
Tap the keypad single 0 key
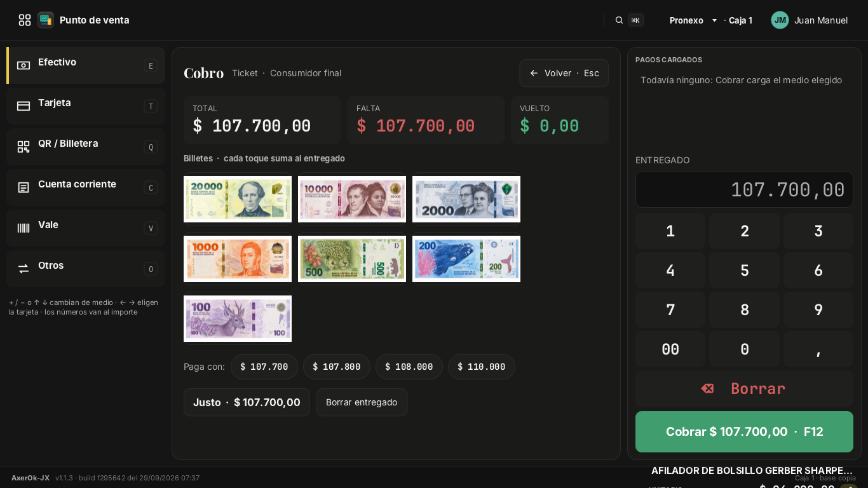tap(744, 349)
